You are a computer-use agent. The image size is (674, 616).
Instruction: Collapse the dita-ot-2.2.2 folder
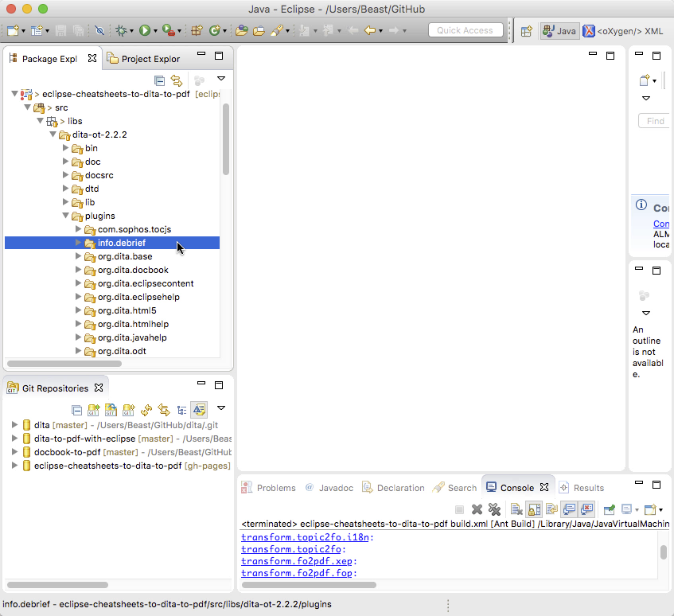53,135
